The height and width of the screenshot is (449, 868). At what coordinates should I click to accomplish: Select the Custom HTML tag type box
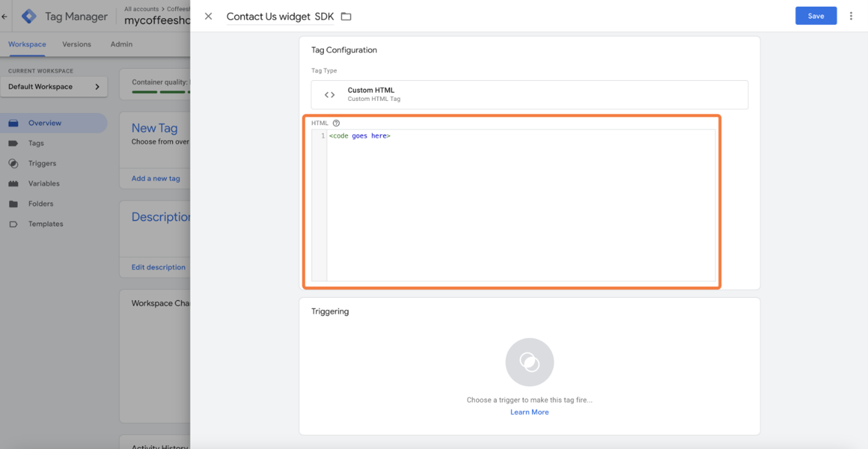[x=529, y=95]
